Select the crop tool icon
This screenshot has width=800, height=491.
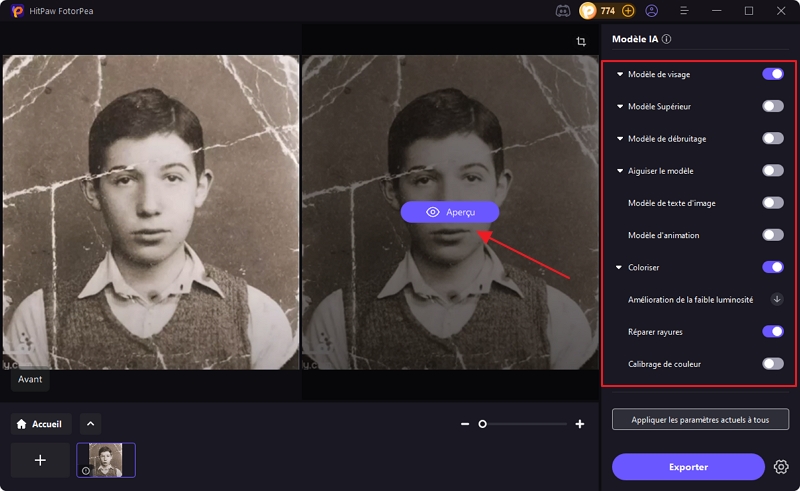coord(581,41)
